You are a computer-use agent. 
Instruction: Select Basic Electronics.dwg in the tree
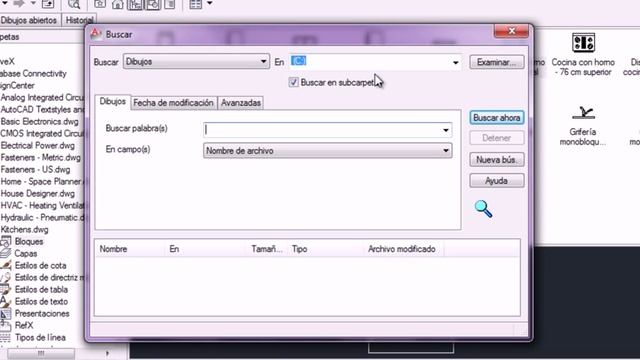(40, 122)
